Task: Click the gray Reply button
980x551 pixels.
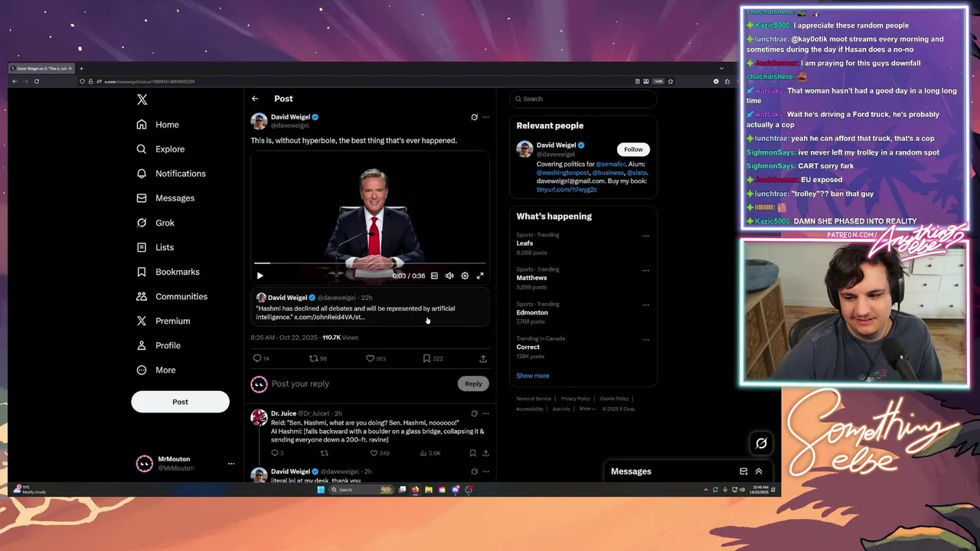Action: [x=473, y=383]
